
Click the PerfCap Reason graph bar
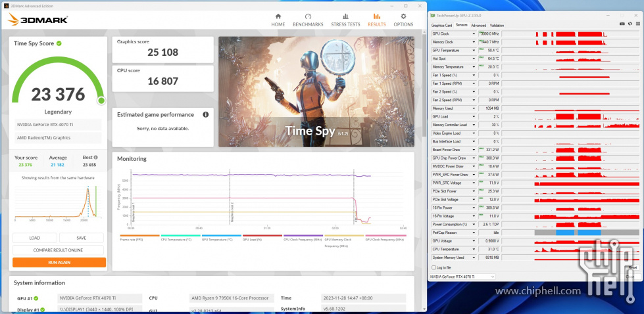tap(587, 233)
